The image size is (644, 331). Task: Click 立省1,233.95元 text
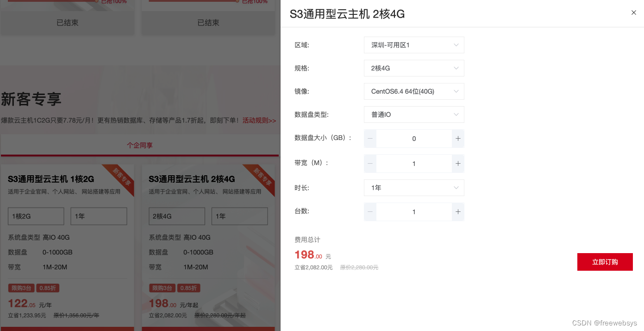(27, 315)
